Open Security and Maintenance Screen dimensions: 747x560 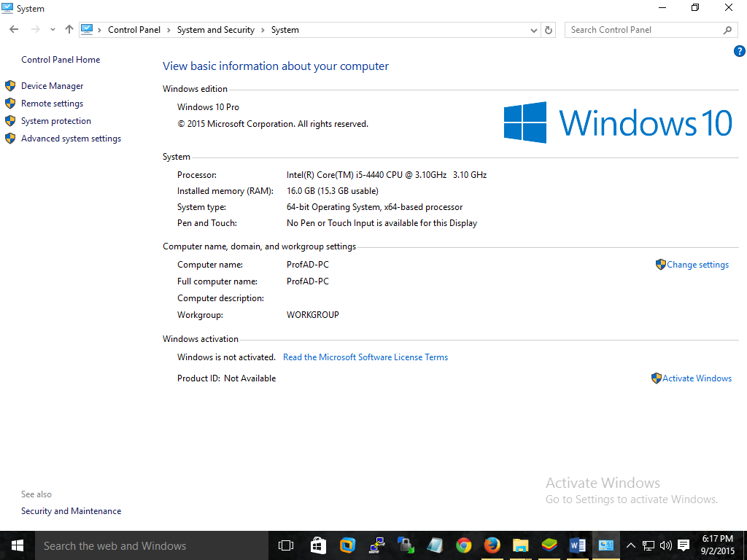71,511
